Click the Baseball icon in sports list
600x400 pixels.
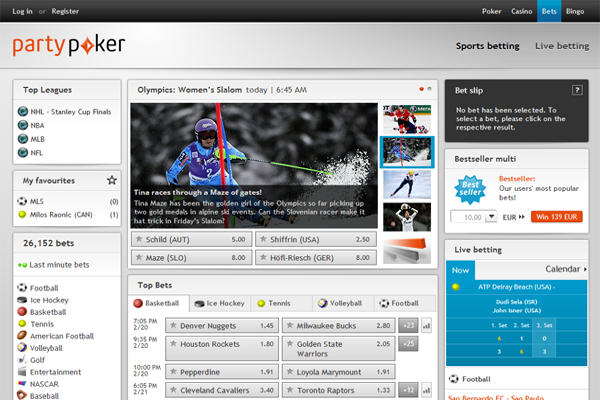[22, 395]
